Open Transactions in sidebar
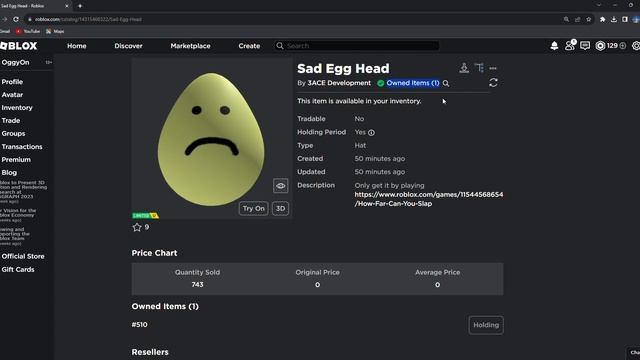Viewport: 640px width, 360px height. tap(22, 147)
